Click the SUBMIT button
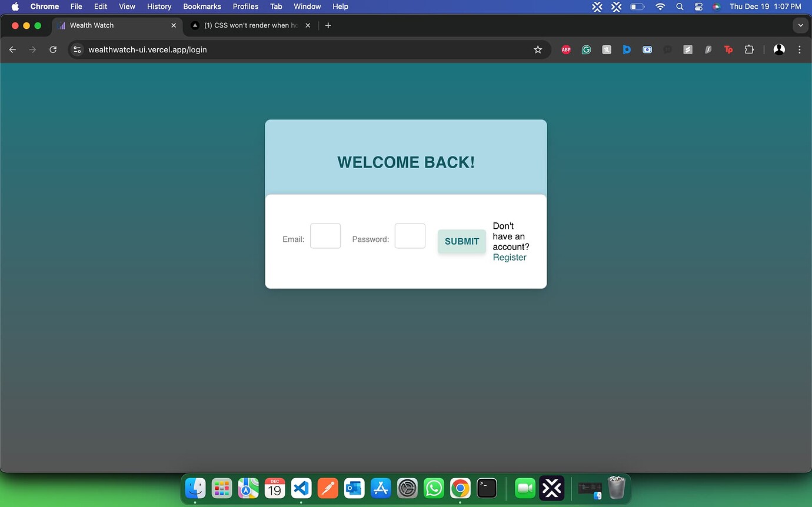The width and height of the screenshot is (812, 507). (461, 241)
